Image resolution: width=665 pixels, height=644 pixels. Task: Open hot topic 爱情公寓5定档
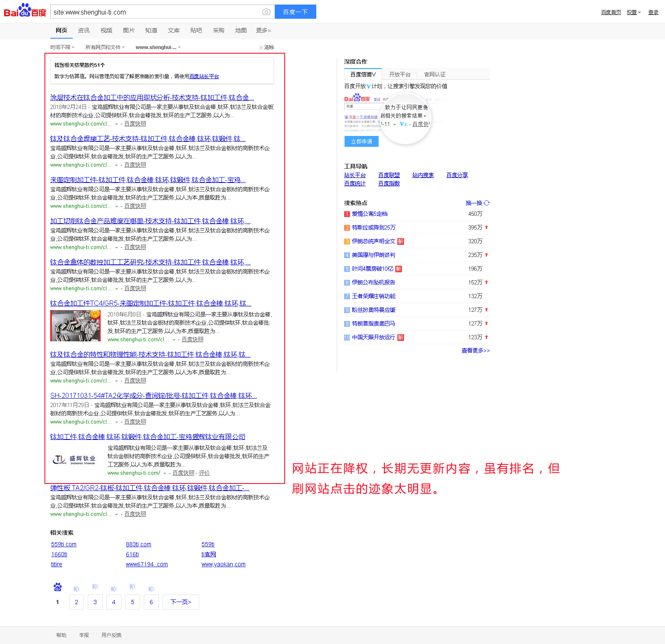point(369,214)
